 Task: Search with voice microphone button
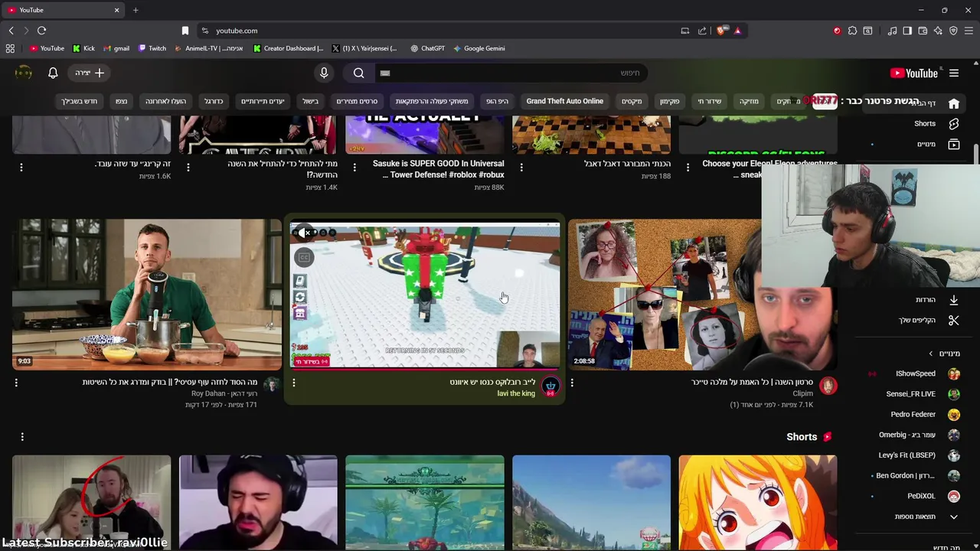point(324,73)
